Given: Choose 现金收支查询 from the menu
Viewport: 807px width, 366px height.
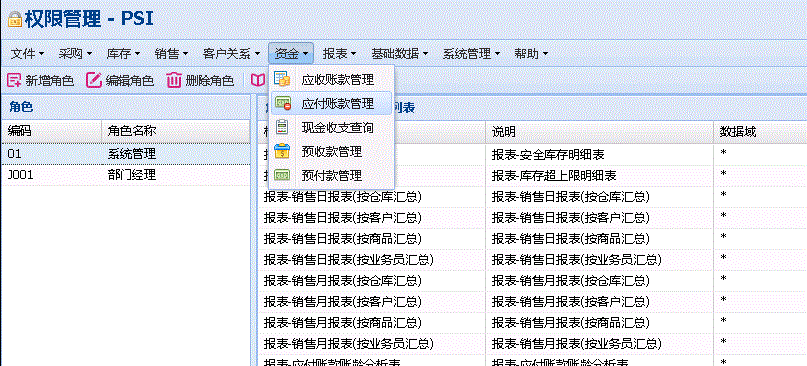Looking at the screenshot, I should [331, 128].
